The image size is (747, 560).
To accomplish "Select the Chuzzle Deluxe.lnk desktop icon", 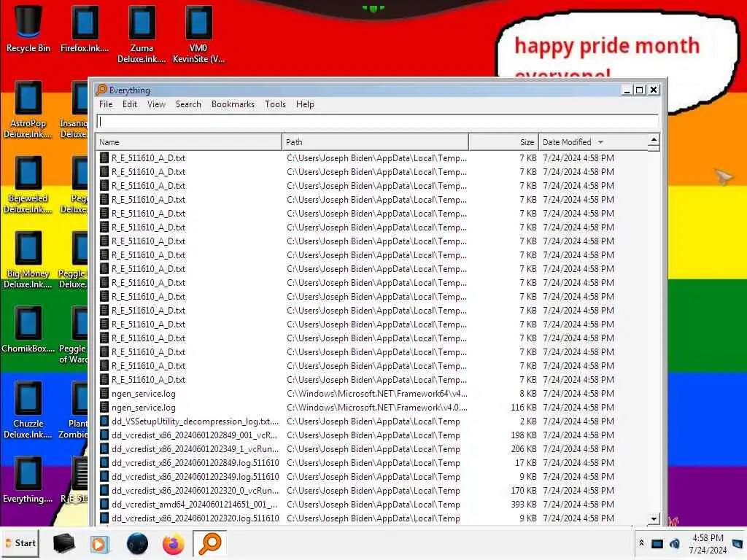I will tap(28, 410).
